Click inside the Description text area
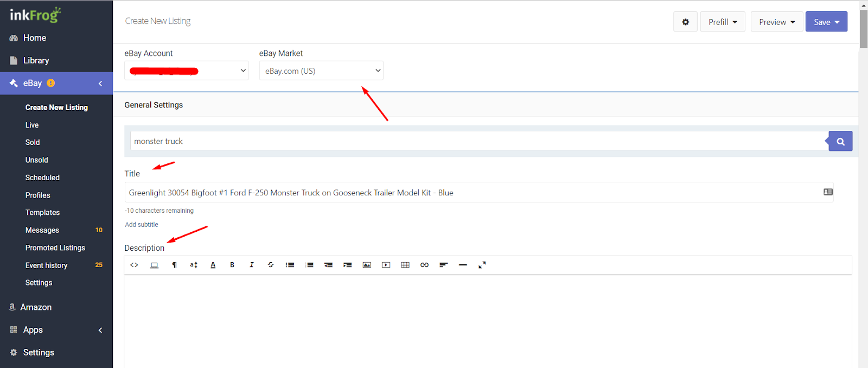Screen dimensions: 868x368 tap(488, 321)
